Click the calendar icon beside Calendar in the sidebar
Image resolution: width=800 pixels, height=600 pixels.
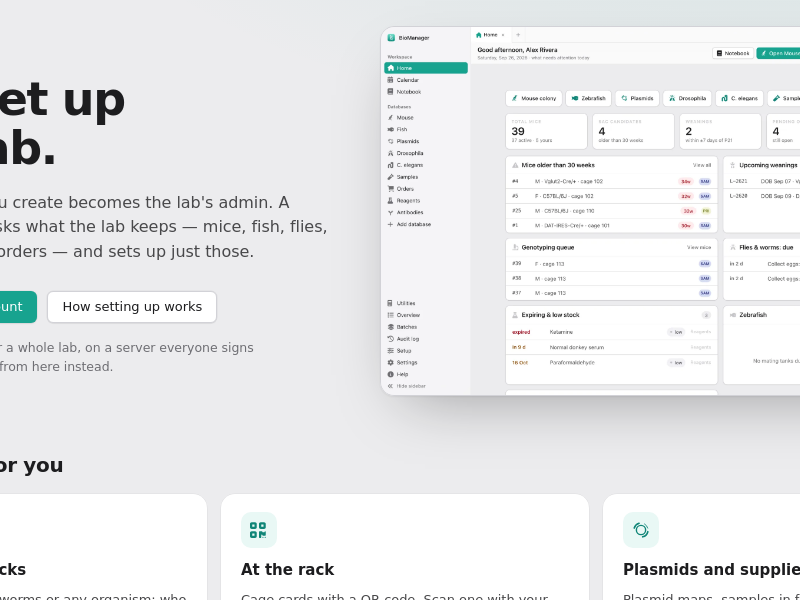pyautogui.click(x=390, y=80)
